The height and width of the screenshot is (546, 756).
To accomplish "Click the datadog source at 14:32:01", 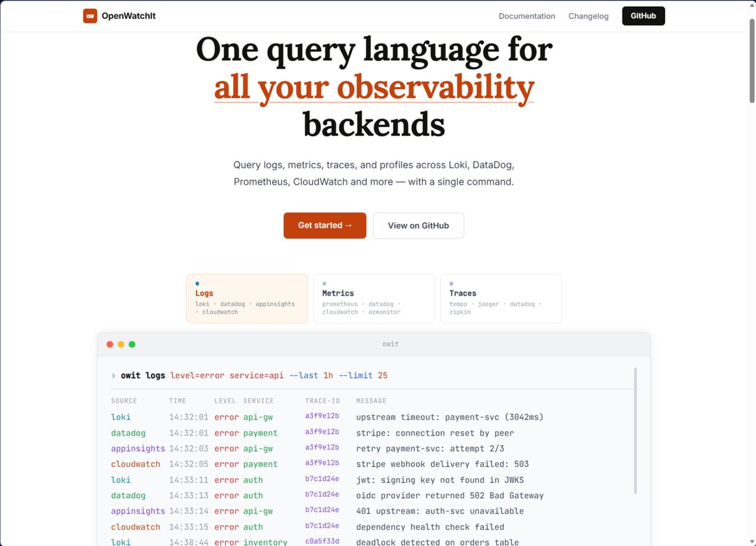I will (x=128, y=433).
